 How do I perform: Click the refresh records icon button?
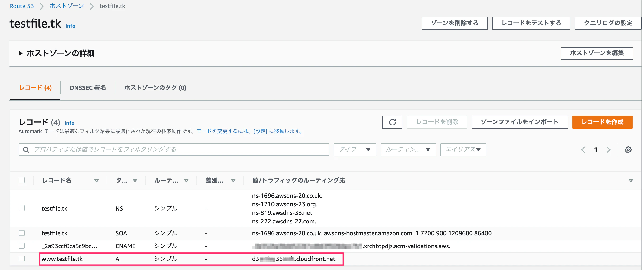click(392, 122)
